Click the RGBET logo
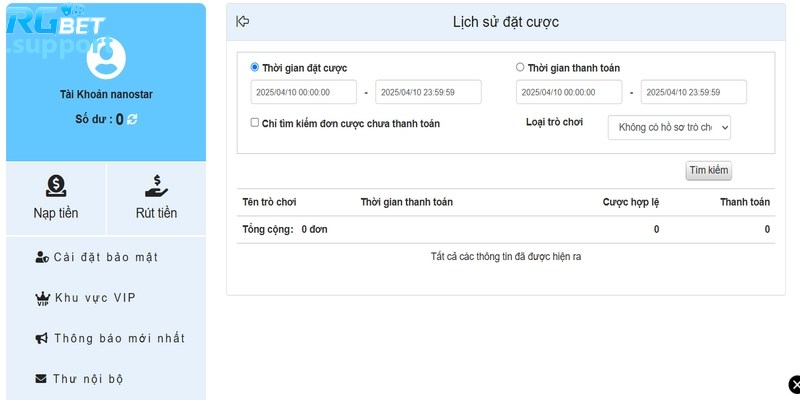 (x=56, y=22)
